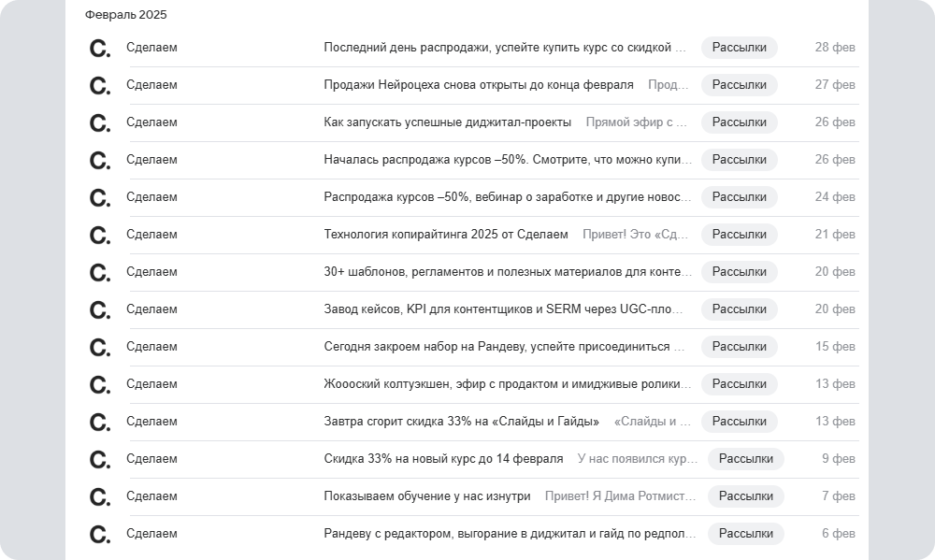This screenshot has height=560, width=935.
Task: Click the Сделаем sender avatar on the top email
Action: pos(99,48)
